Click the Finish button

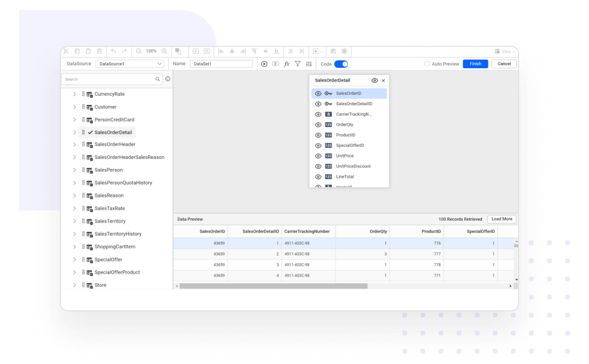(475, 64)
